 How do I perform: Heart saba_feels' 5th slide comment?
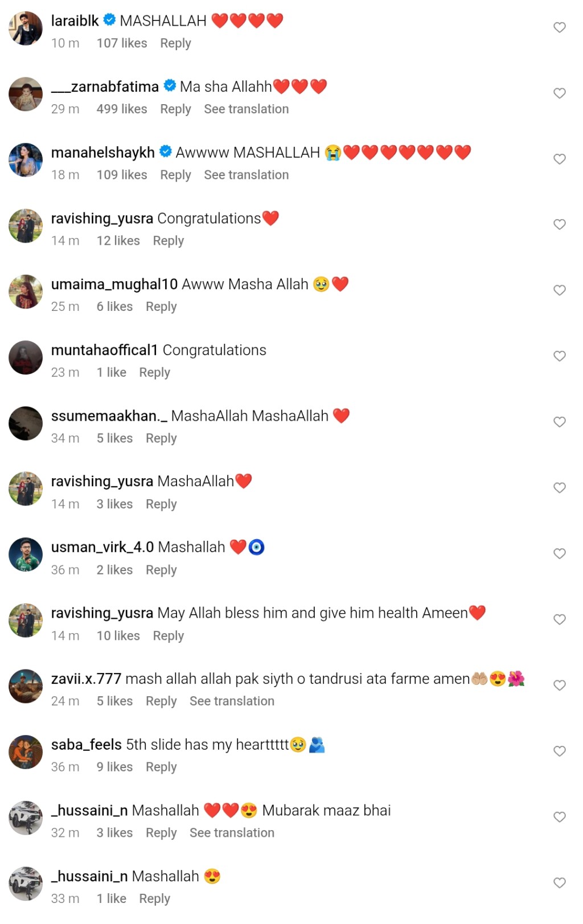coord(560,751)
